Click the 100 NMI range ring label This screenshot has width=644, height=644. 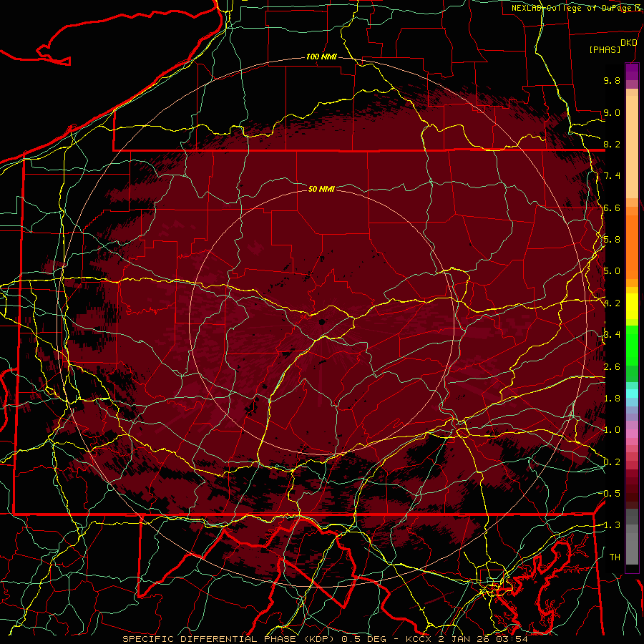[x=321, y=57]
